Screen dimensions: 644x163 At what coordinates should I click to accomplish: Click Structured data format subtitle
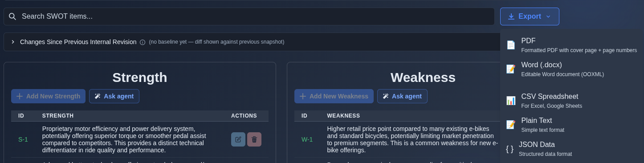(x=545, y=154)
